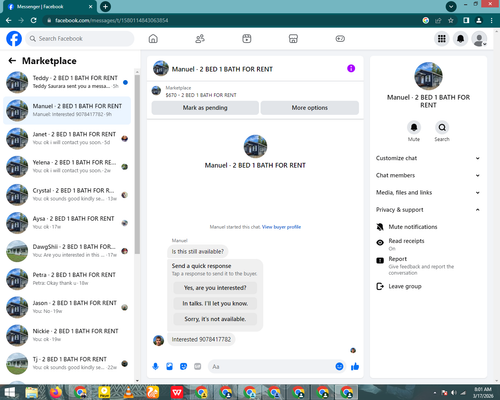This screenshot has height=400, width=500.
Task: Toggle the purple conversation info icon
Action: point(351,68)
